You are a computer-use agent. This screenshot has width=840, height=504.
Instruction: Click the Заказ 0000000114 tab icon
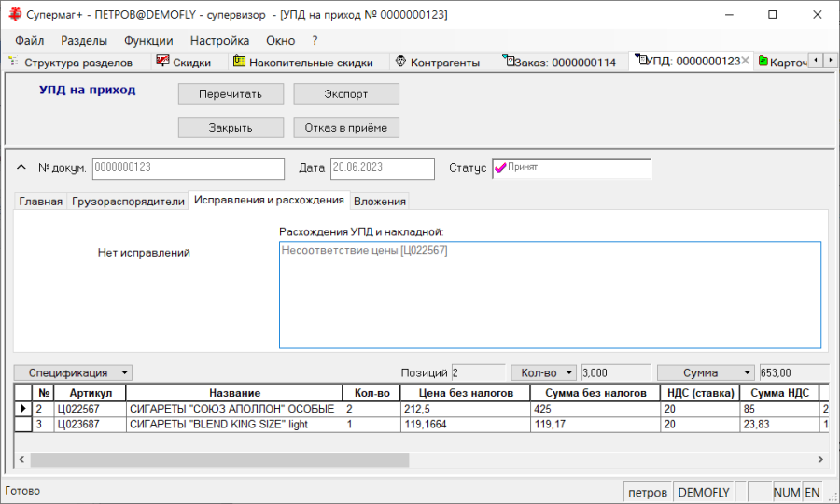(509, 62)
